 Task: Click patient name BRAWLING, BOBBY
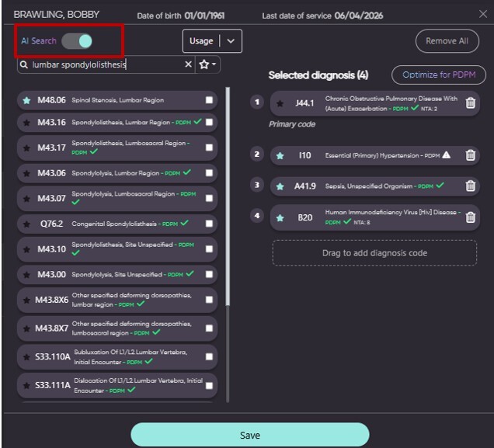tap(57, 15)
